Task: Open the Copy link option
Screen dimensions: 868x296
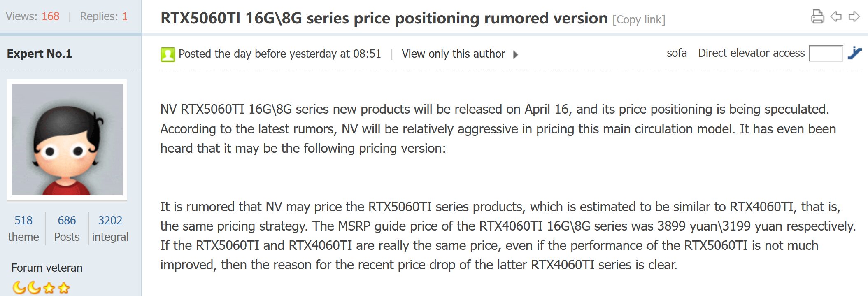Action: pyautogui.click(x=639, y=19)
